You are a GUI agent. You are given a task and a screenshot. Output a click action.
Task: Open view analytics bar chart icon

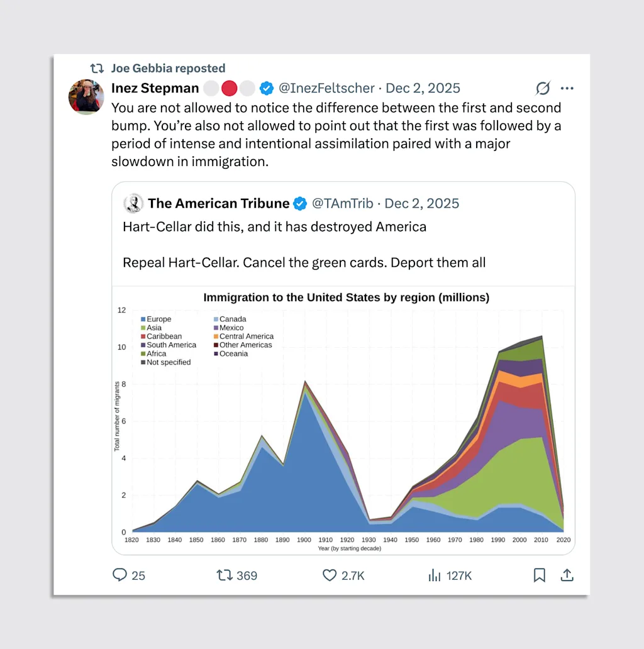pos(434,575)
